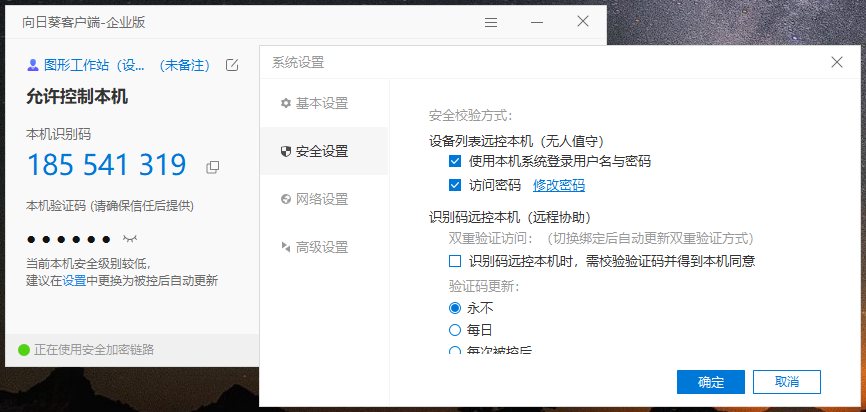
Task: Open the 设置 link in the security hint
Action: tap(75, 281)
